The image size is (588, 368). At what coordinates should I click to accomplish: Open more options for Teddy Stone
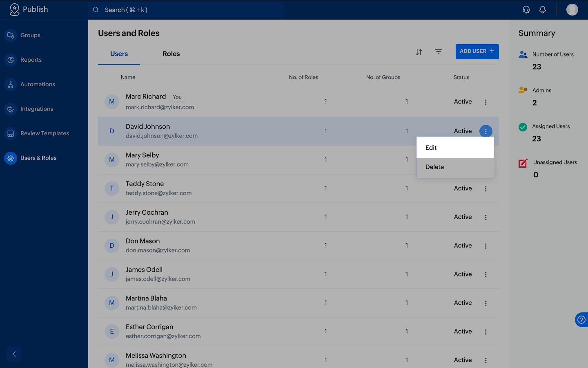click(x=486, y=188)
